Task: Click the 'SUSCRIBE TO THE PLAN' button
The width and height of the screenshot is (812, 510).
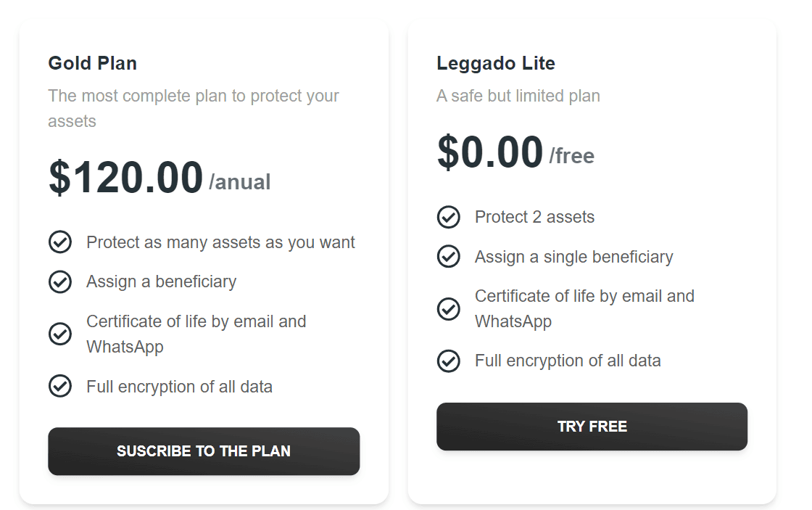Action: 204,451
